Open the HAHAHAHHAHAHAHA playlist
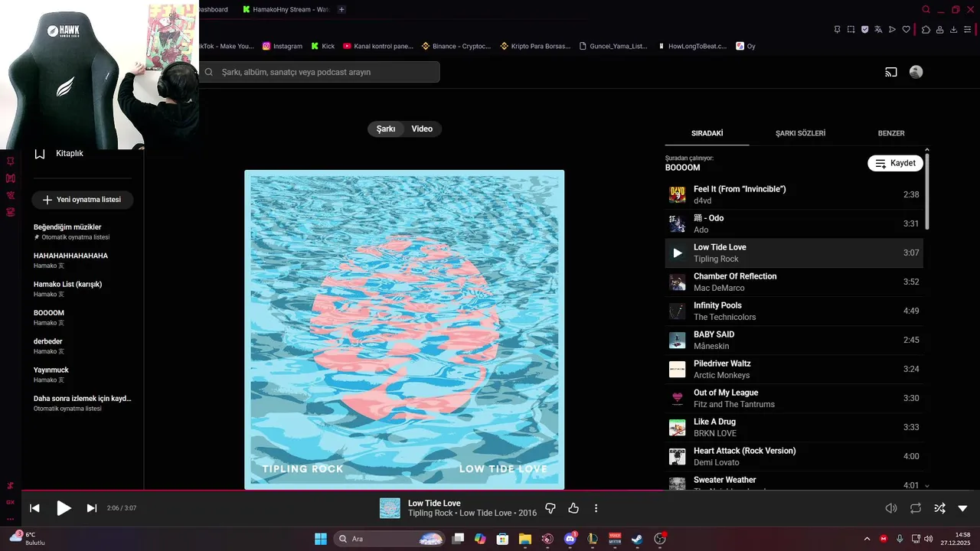 [x=71, y=260]
